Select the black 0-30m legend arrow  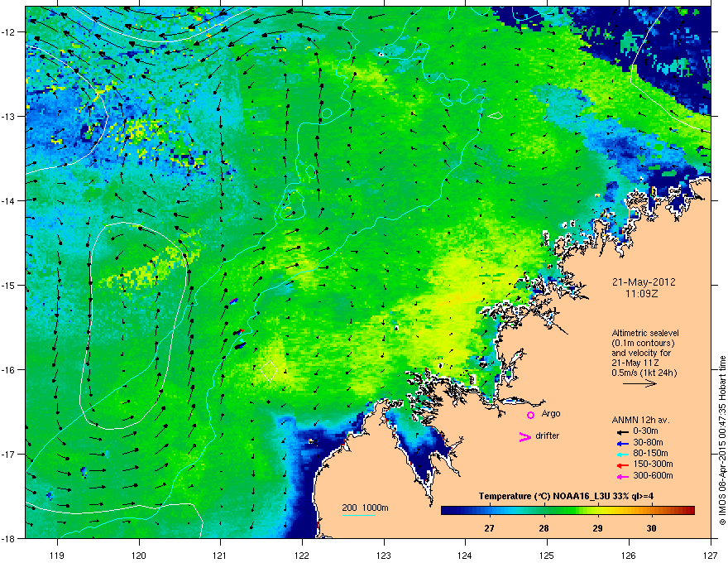[x=623, y=432]
